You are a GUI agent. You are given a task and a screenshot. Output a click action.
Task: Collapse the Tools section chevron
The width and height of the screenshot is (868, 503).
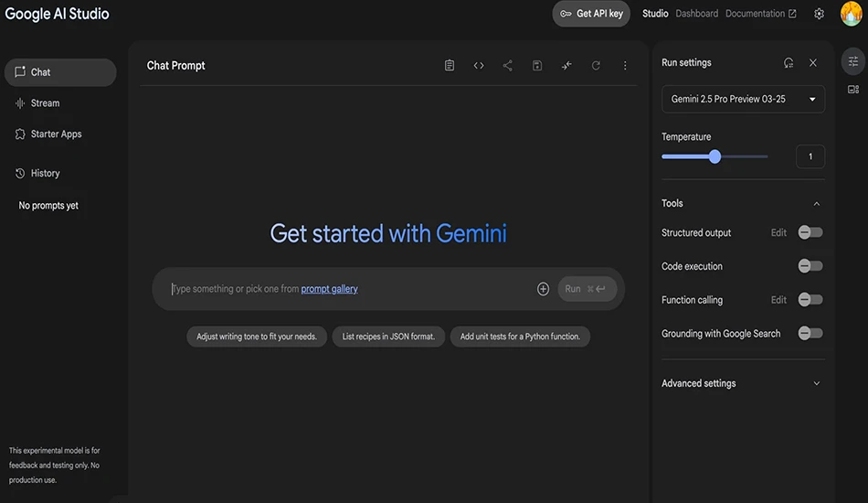click(x=817, y=204)
